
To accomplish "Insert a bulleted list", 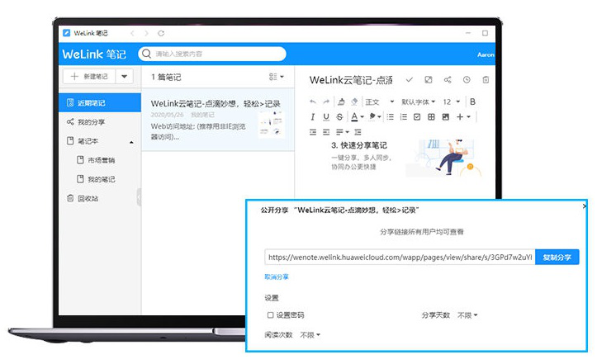I will [x=391, y=117].
